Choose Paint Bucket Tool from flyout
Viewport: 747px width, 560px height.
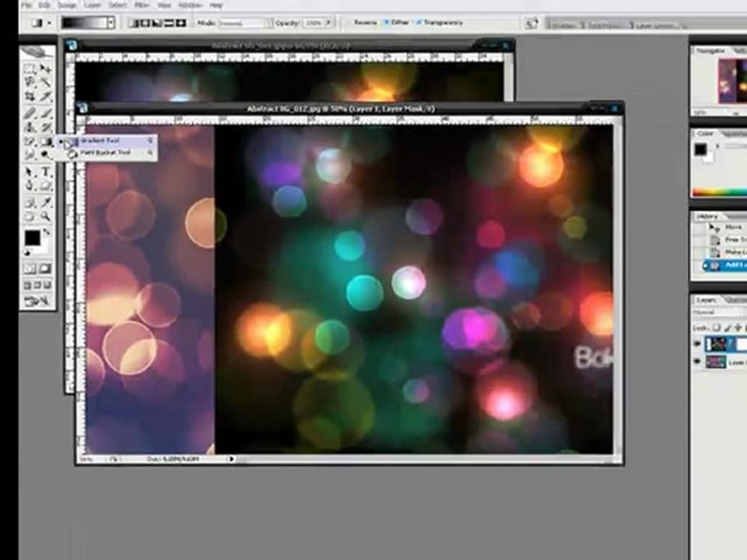[107, 153]
